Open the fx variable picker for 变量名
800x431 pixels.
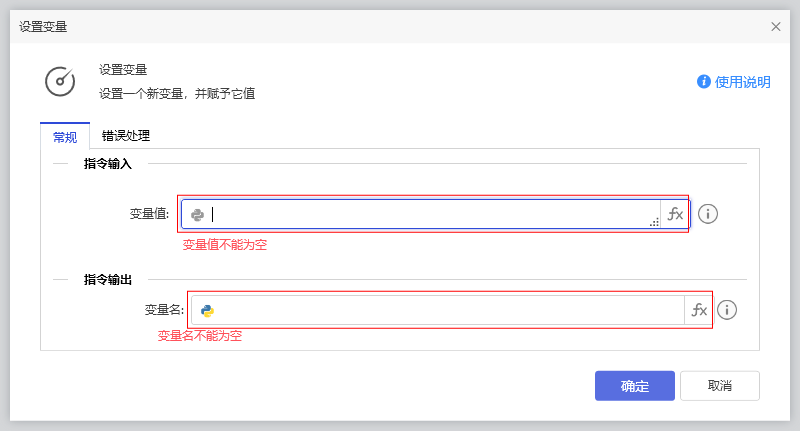[x=698, y=310]
